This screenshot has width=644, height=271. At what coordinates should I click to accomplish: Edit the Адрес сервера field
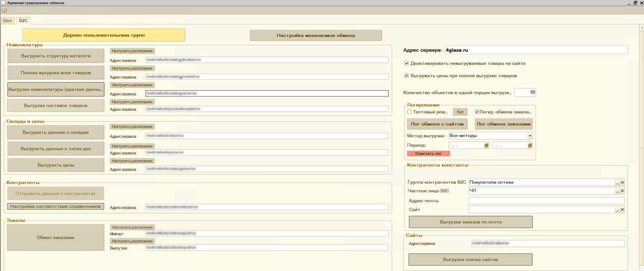[x=536, y=50]
